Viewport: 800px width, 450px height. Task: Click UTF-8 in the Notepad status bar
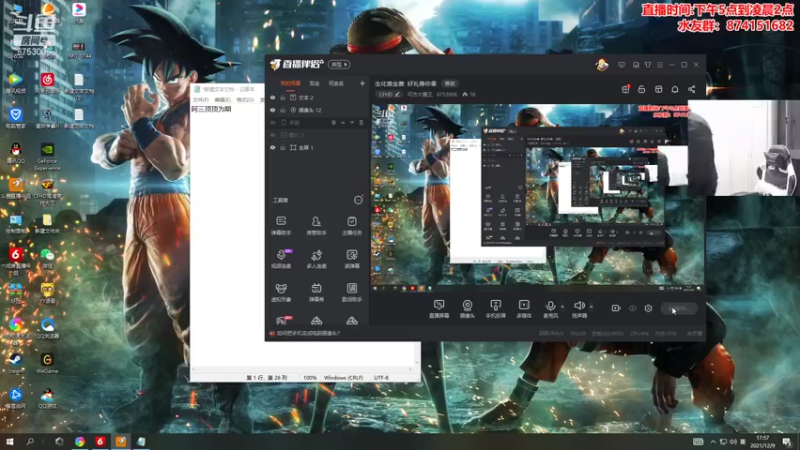(x=381, y=378)
